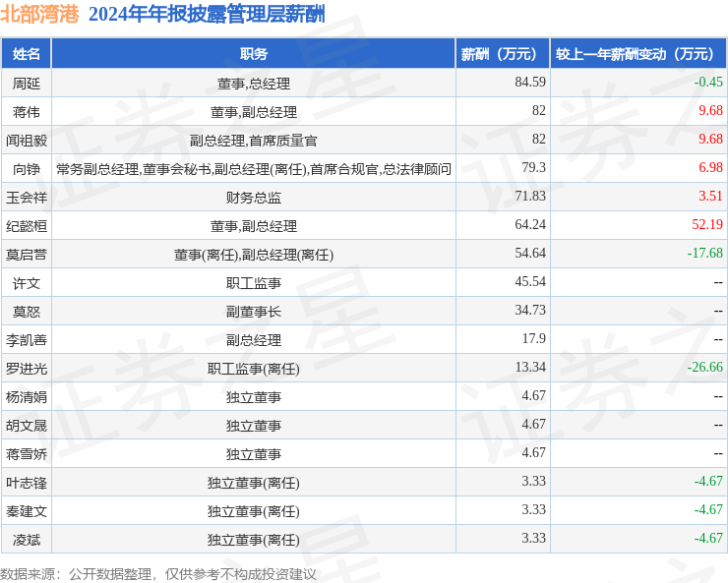Click the position 董事,总经理
This screenshot has height=583, width=728.
[254, 84]
